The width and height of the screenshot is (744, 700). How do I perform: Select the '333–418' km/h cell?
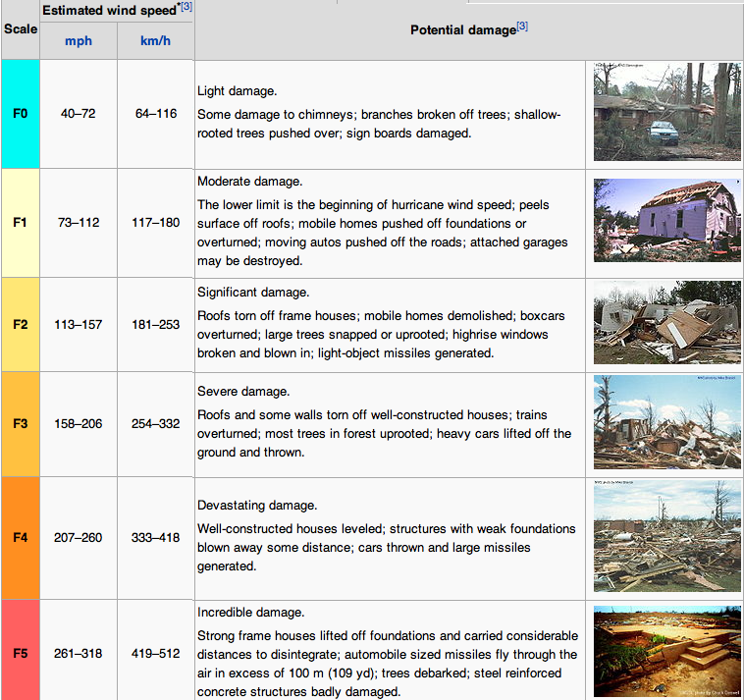pos(156,538)
